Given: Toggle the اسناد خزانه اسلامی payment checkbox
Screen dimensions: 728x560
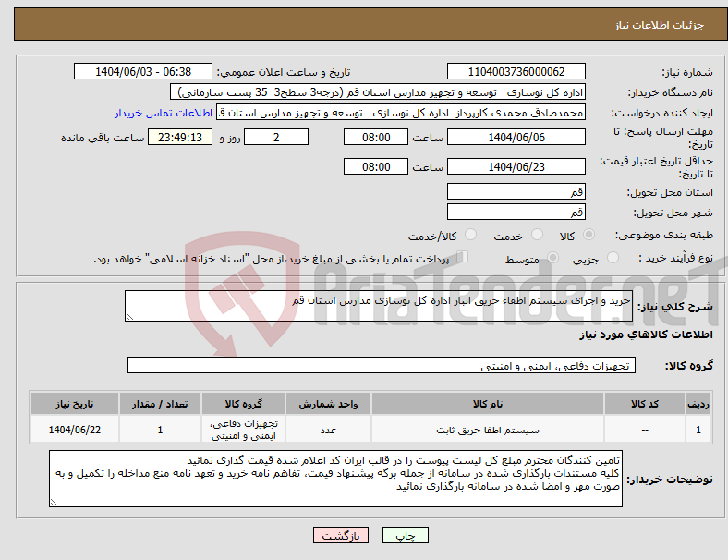Looking at the screenshot, I should point(462,257).
